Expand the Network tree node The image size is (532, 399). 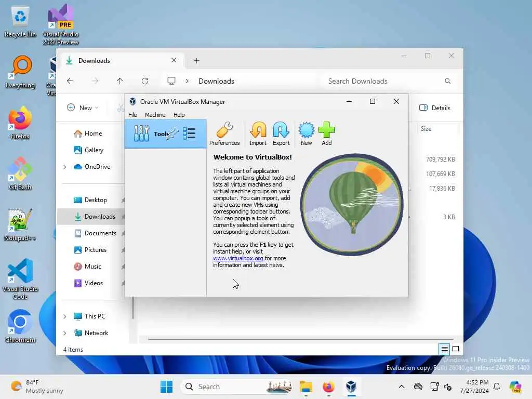coord(64,333)
